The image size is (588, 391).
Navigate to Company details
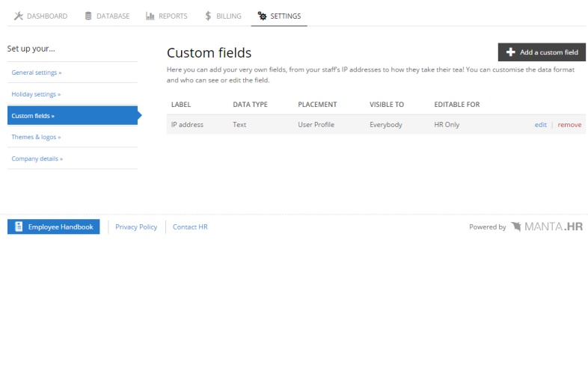37,158
